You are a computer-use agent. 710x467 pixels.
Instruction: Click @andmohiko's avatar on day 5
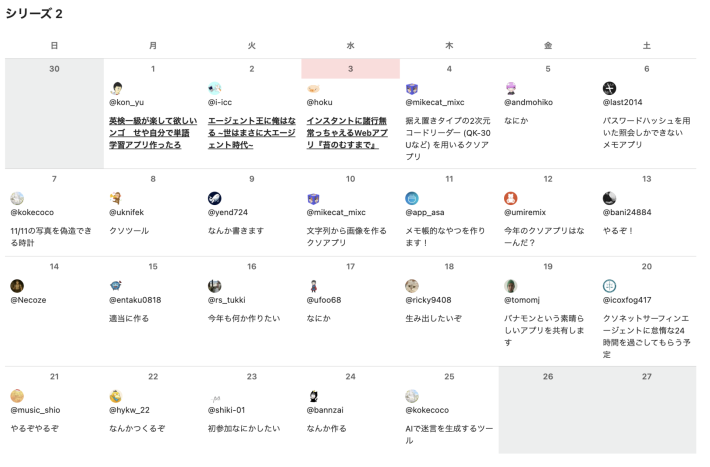(x=511, y=88)
